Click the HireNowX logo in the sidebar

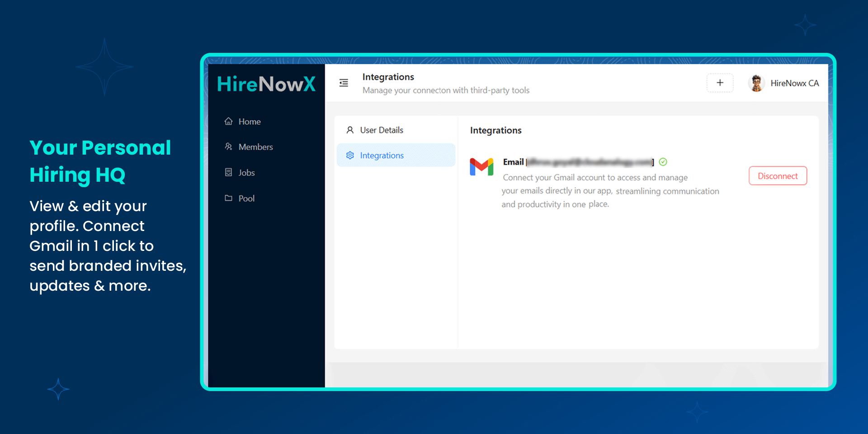266,84
